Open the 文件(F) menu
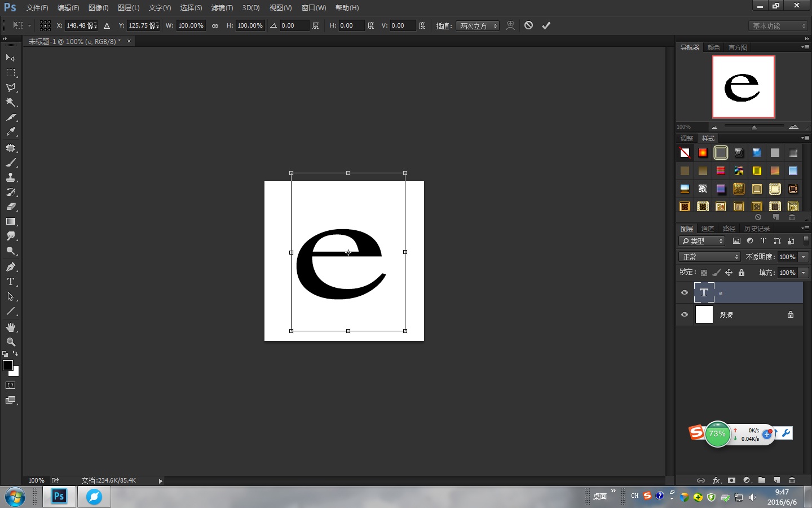Viewport: 812px width, 508px height. click(37, 8)
